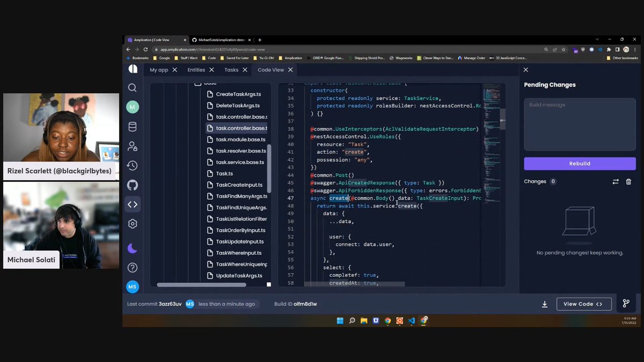Viewport: 644px width, 362px height.
Task: Close the Code View tab
Action: 290,70
